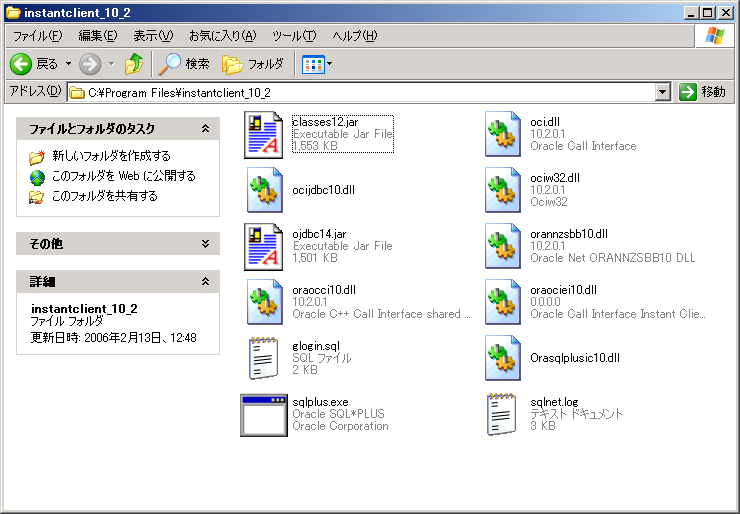Select the oraocci10.dll file icon
Screen dimensions: 740x514
click(x=265, y=302)
